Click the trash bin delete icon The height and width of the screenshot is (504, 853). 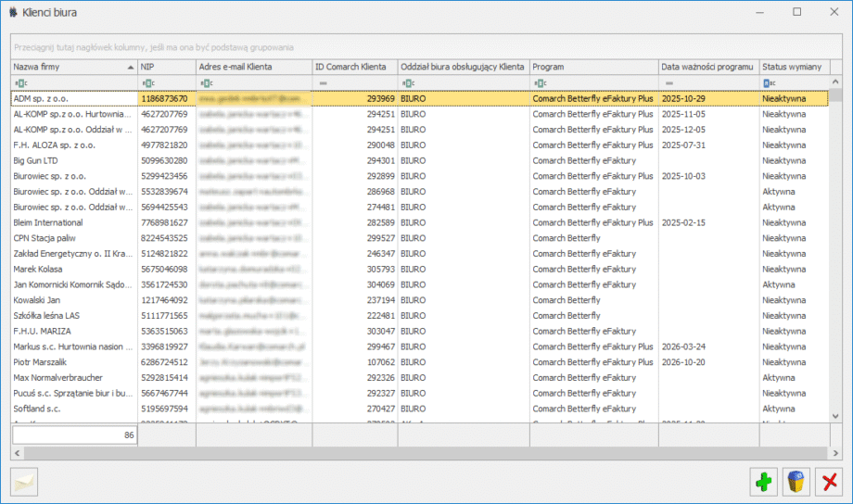click(796, 482)
